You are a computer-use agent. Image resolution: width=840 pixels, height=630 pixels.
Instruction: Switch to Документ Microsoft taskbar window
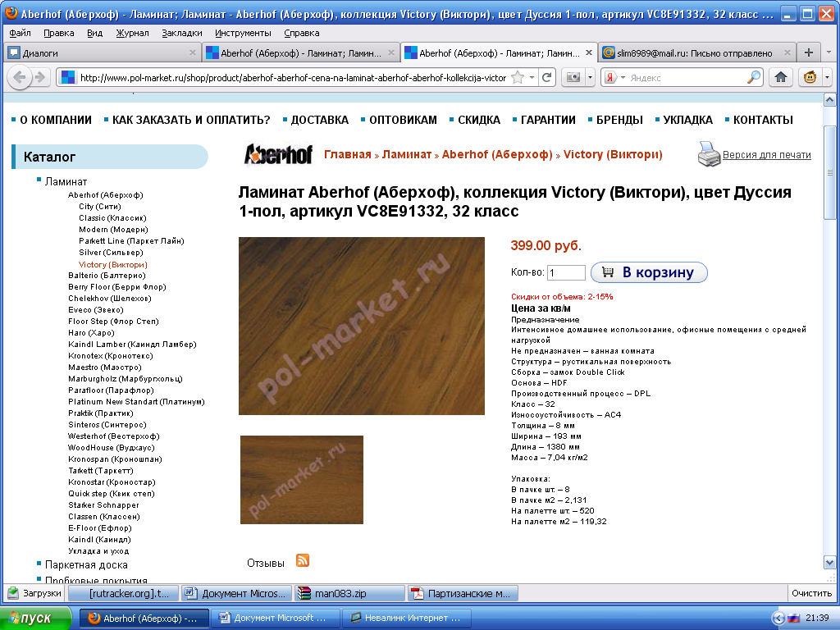[276, 619]
